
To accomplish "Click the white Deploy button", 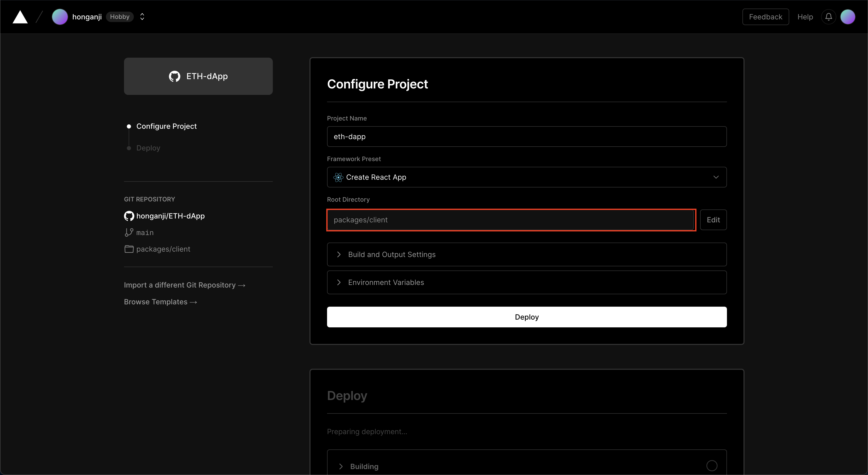I will pyautogui.click(x=527, y=317).
